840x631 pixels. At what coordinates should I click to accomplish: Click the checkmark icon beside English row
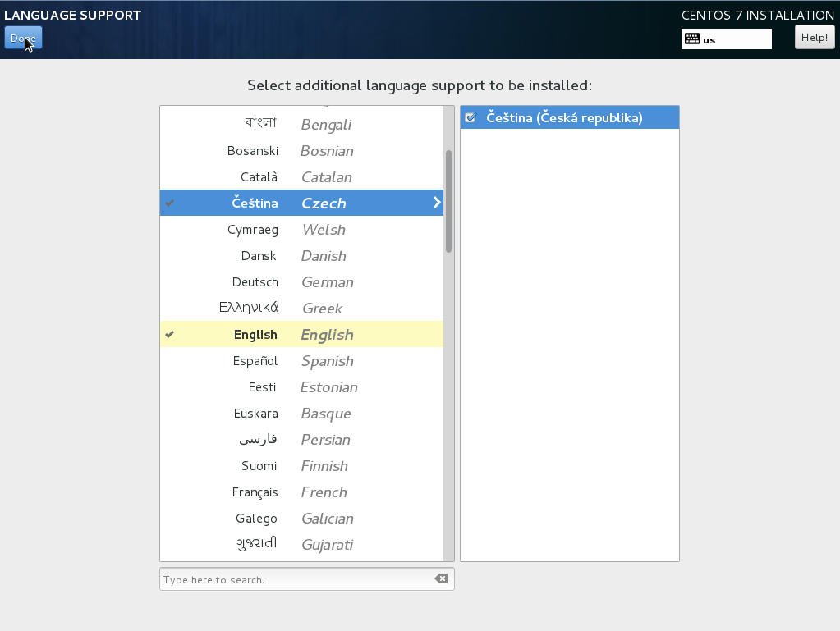coord(170,335)
